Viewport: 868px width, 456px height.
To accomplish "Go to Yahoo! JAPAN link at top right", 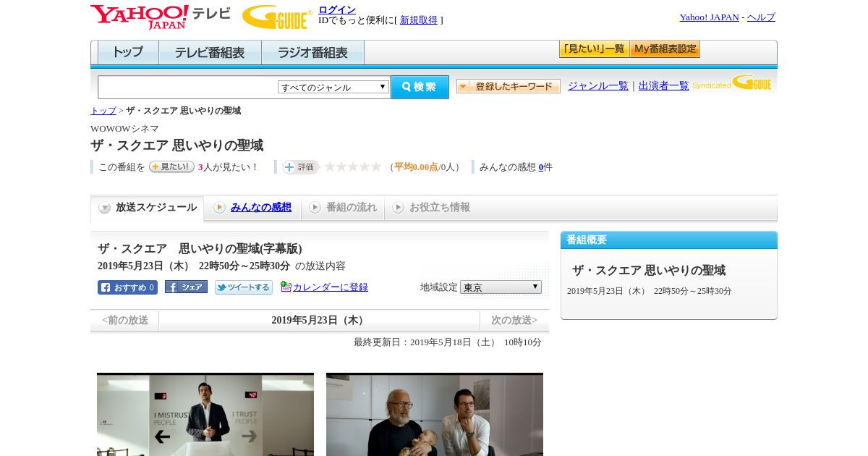I will (709, 17).
